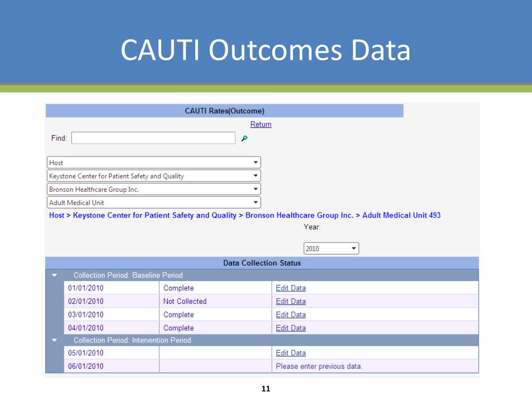Open the Adult Medical Unit dropdown
The width and height of the screenshot is (532, 399).
tap(154, 203)
